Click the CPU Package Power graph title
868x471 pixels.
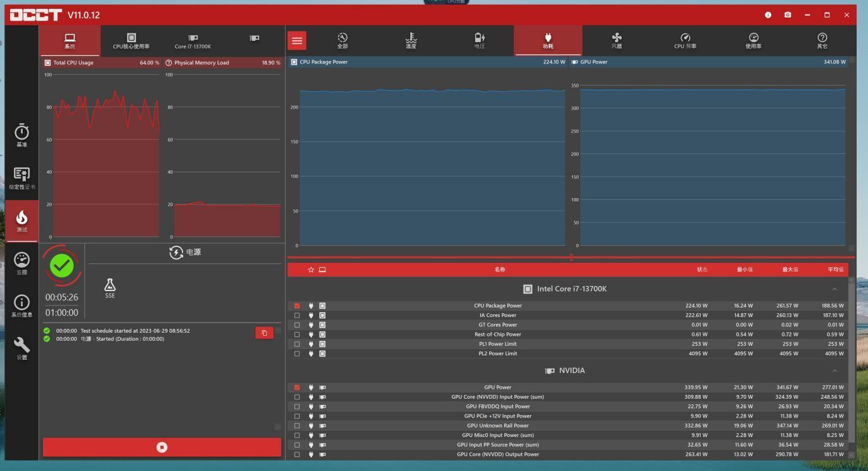pyautogui.click(x=324, y=62)
